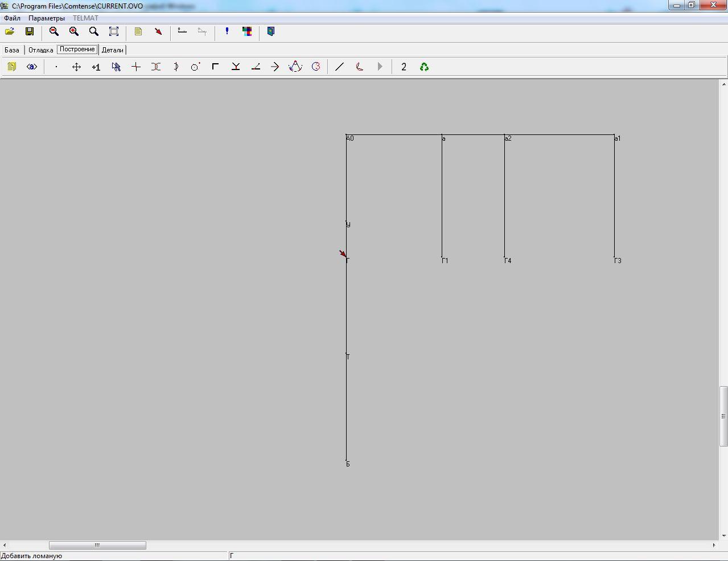Select the arc with line tool
The image size is (728, 561).
176,67
